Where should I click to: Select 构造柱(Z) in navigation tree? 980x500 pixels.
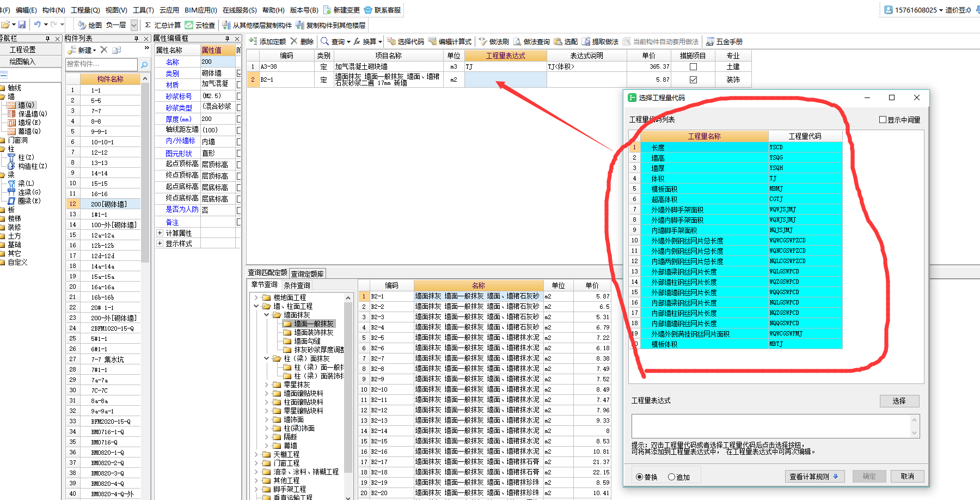(33, 166)
